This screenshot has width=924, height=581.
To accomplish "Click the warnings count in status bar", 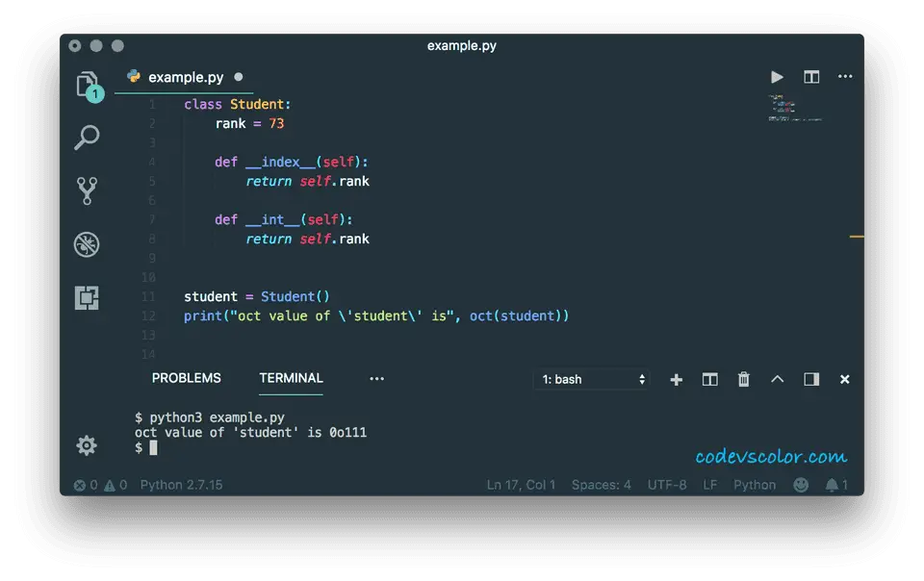I will click(115, 485).
